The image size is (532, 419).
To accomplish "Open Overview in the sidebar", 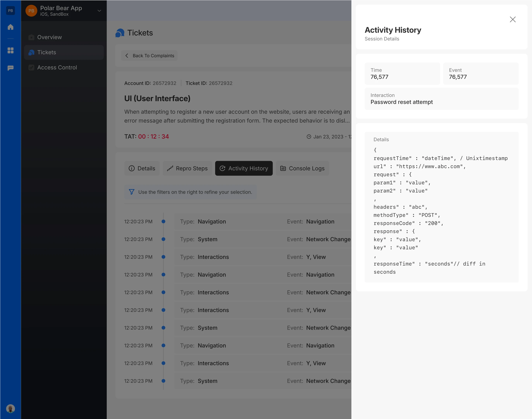I will coord(49,37).
